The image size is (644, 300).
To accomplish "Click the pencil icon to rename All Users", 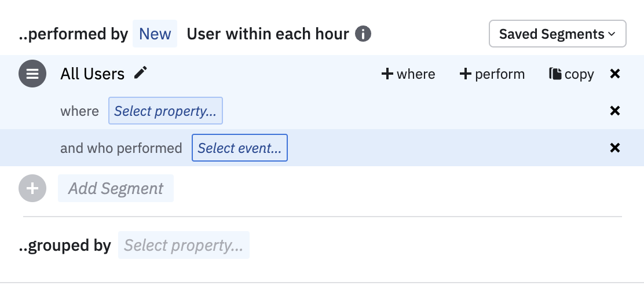I will pos(141,73).
